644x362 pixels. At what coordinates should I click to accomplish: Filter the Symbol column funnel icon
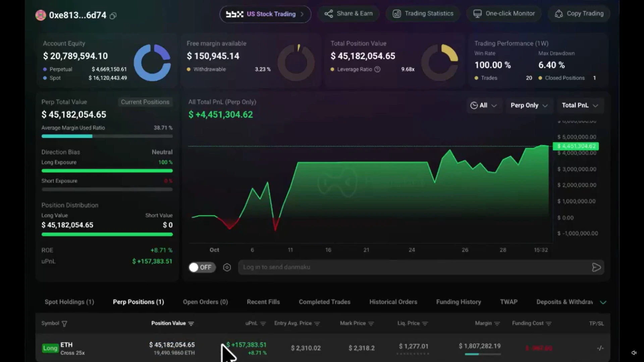(x=64, y=324)
